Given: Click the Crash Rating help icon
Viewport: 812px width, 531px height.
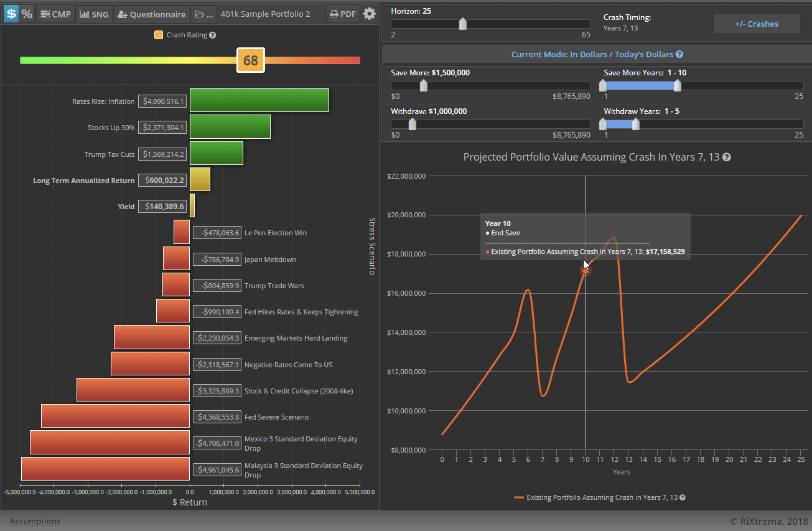Looking at the screenshot, I should pos(213,35).
